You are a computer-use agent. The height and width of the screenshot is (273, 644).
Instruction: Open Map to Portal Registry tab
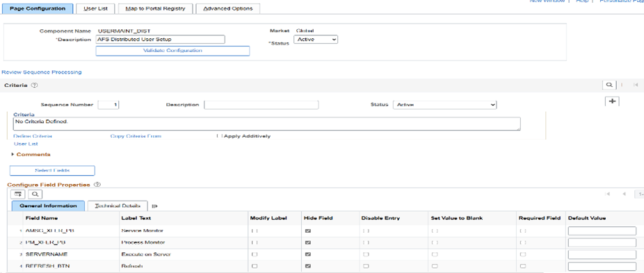[x=155, y=8]
